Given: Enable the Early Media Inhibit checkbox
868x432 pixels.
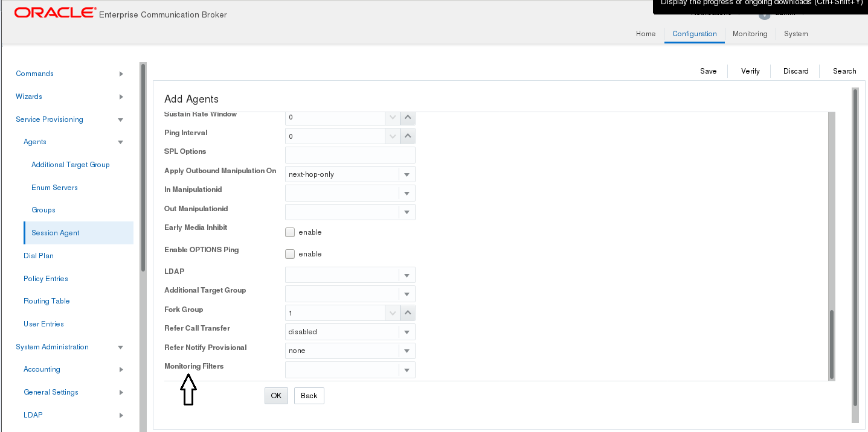Looking at the screenshot, I should (x=290, y=232).
